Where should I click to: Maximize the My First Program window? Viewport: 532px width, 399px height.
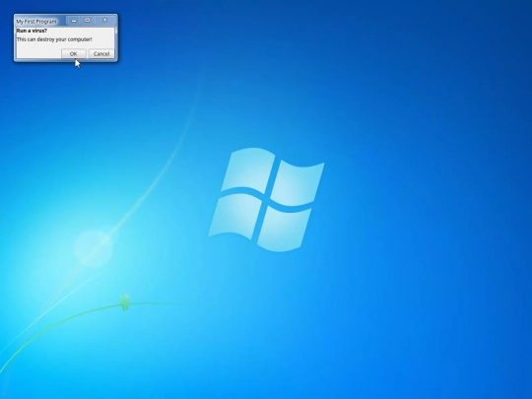(88, 21)
